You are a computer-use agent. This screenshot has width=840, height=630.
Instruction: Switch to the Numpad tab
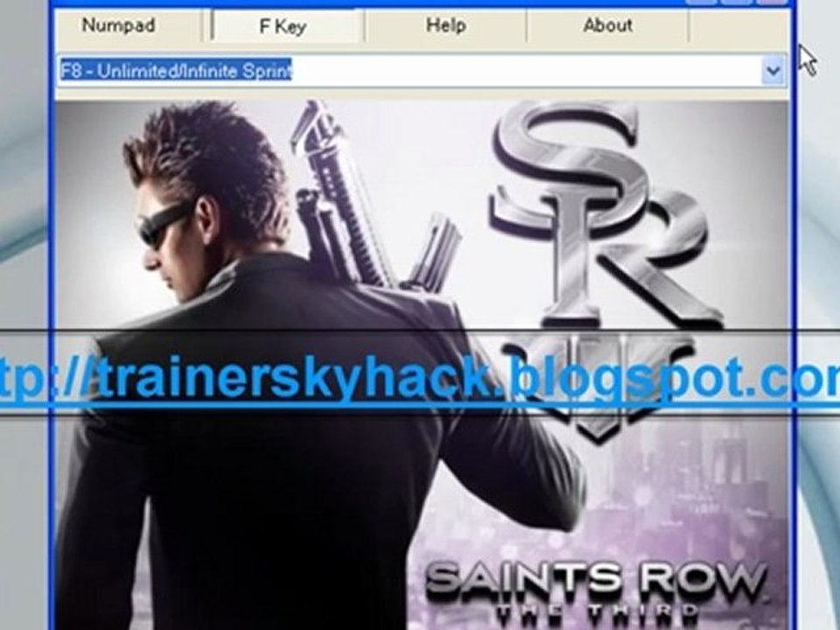119,25
